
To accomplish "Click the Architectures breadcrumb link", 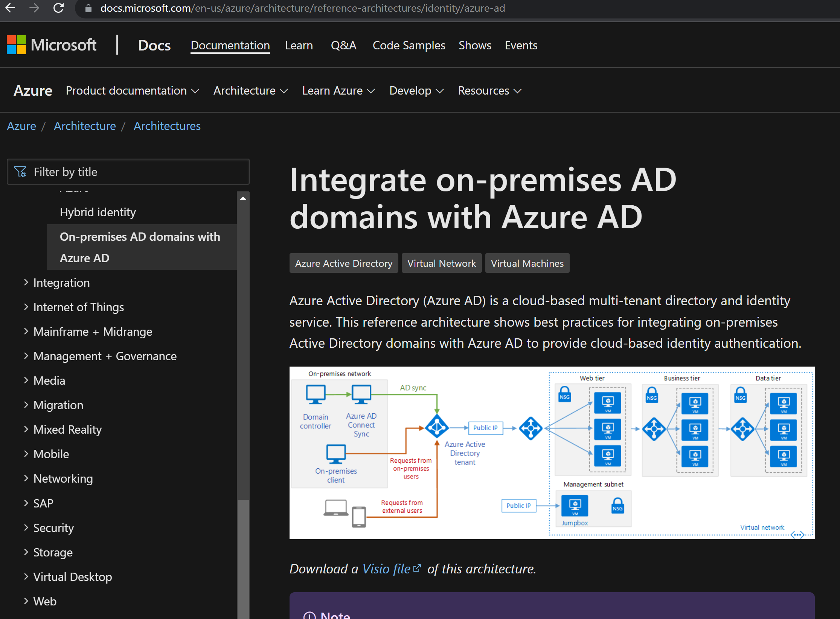I will 167,126.
